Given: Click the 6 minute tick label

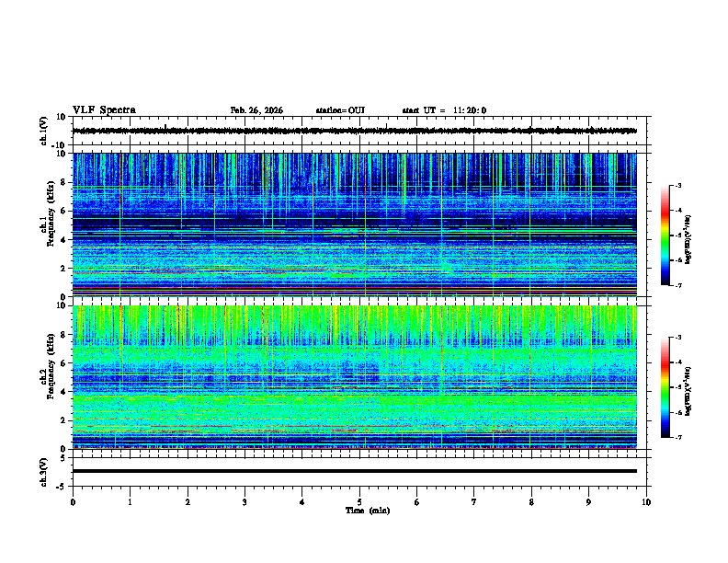Looking at the screenshot, I should 417,502.
